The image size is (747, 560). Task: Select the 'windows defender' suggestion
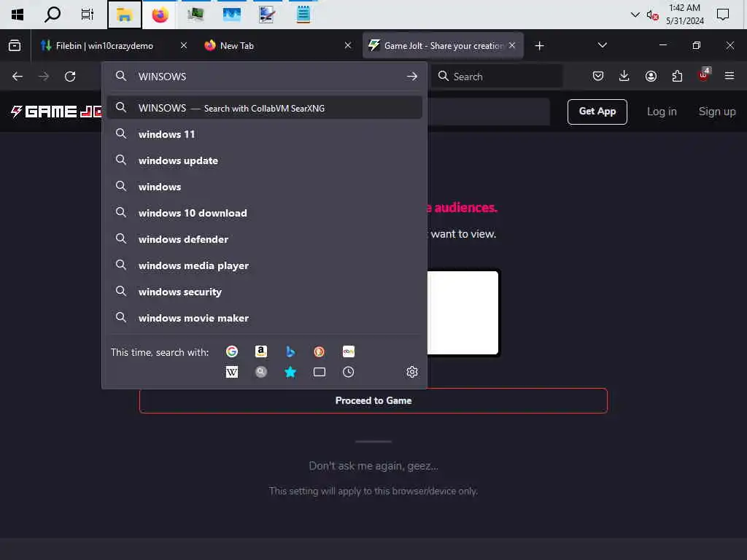point(264,239)
